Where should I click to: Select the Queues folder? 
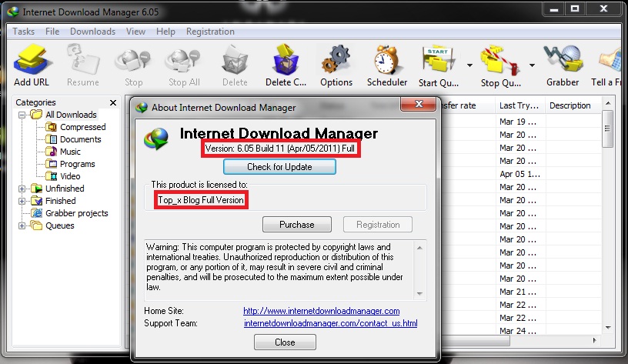click(x=53, y=225)
